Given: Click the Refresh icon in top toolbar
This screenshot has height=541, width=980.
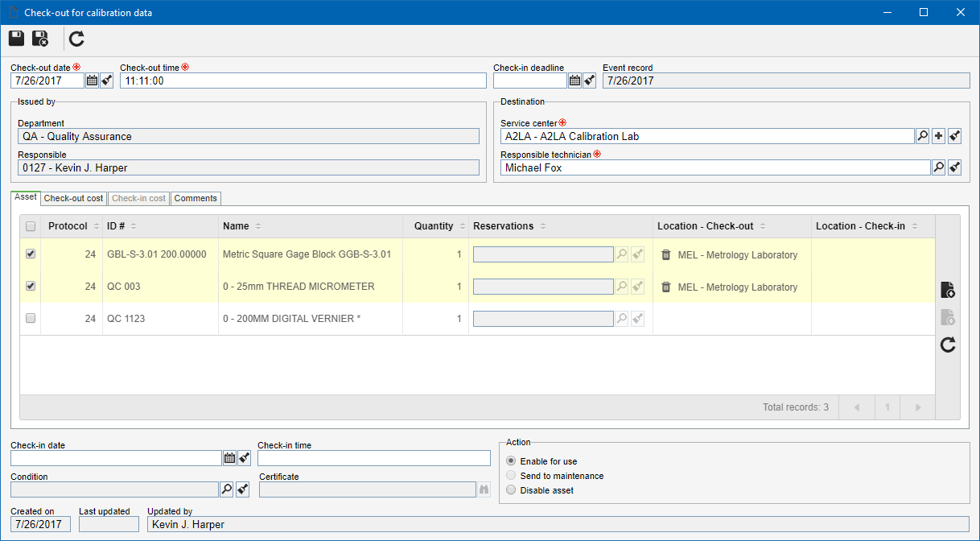Looking at the screenshot, I should [x=76, y=39].
